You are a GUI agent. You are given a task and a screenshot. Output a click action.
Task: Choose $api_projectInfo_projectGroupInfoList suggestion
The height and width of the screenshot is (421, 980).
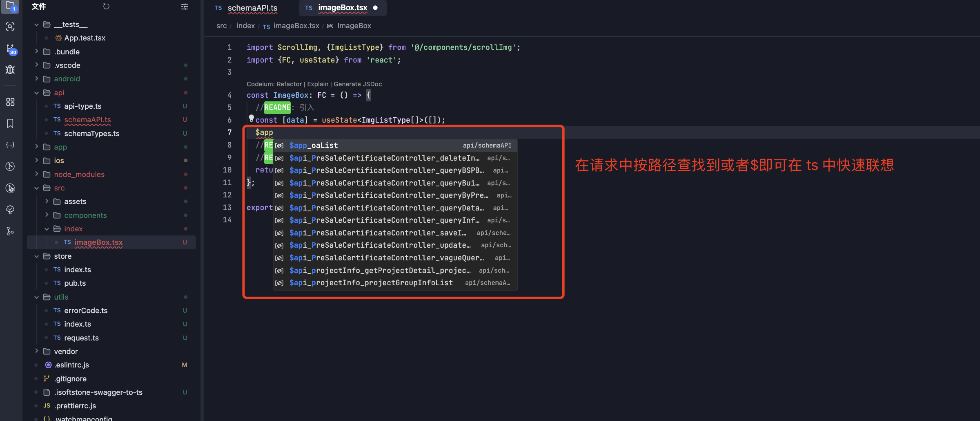pos(395,283)
